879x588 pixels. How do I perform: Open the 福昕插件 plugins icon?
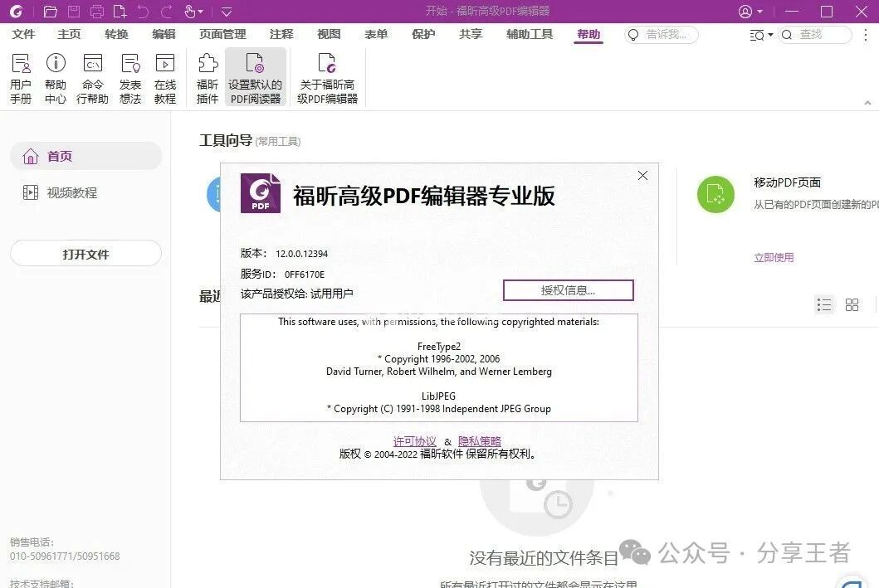(206, 77)
